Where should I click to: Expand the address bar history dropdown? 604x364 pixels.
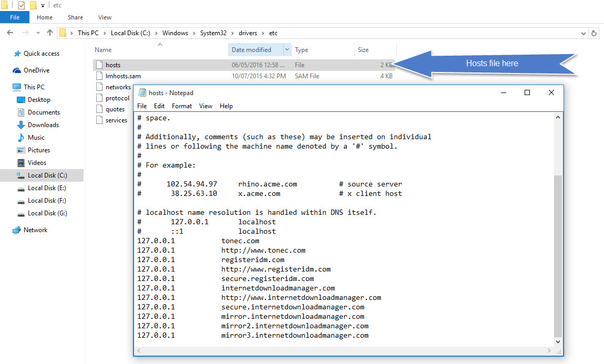click(583, 34)
